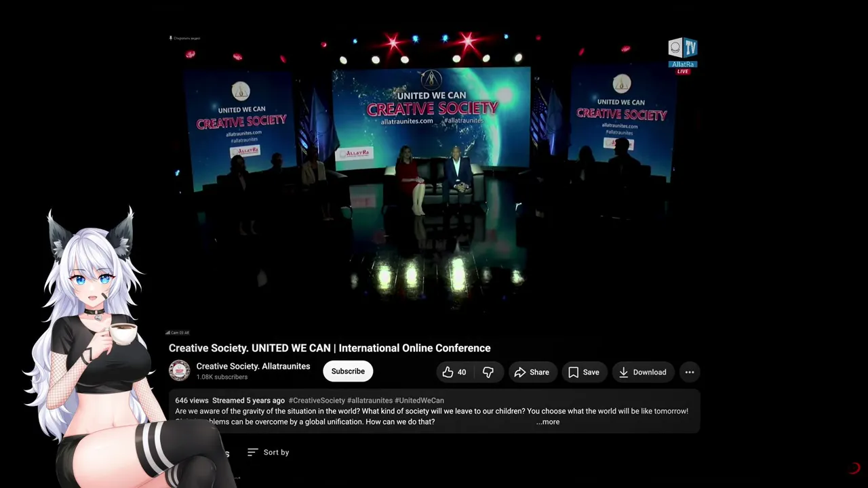Follow the #CreativeSociety hashtag
This screenshot has width=868, height=488.
317,401
